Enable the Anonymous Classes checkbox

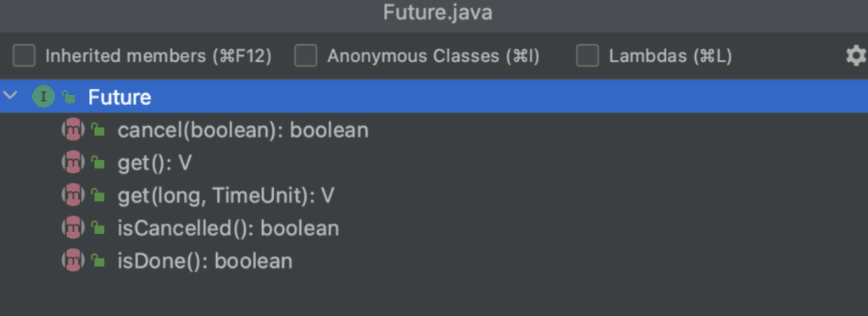click(x=305, y=56)
